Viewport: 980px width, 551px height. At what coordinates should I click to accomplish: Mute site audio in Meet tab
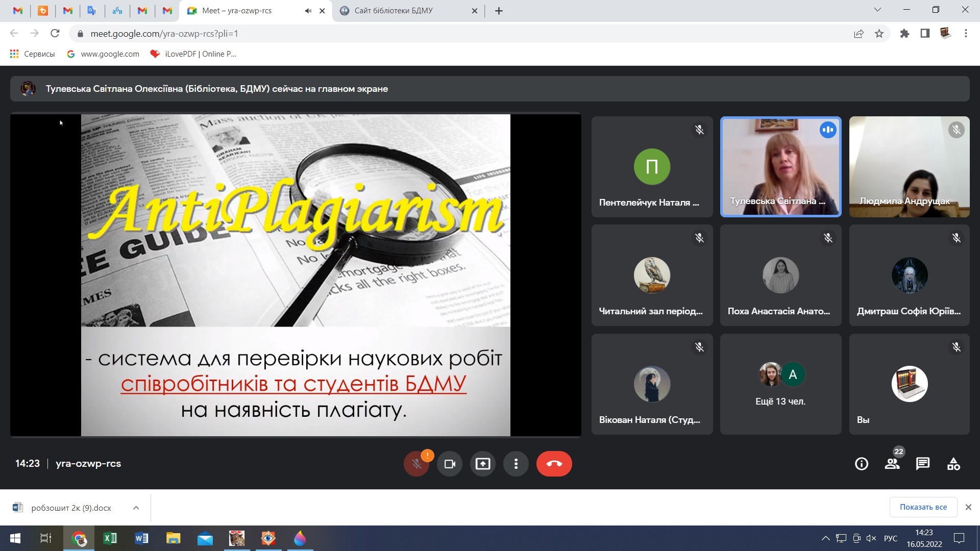308,11
